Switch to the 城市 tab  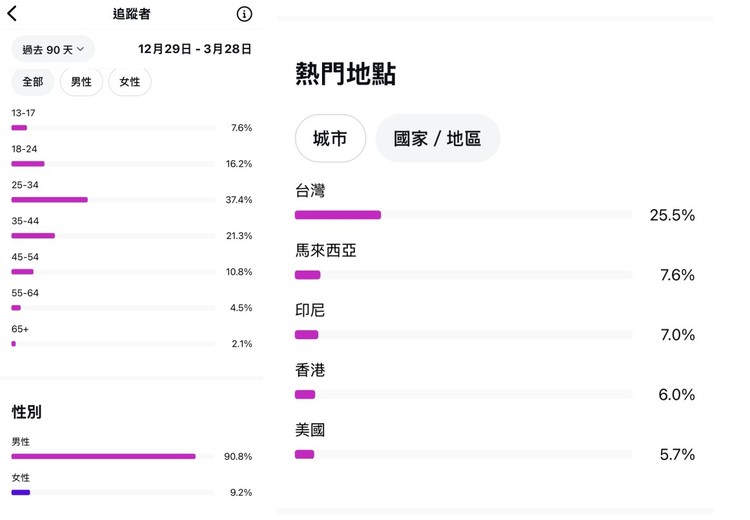(330, 138)
